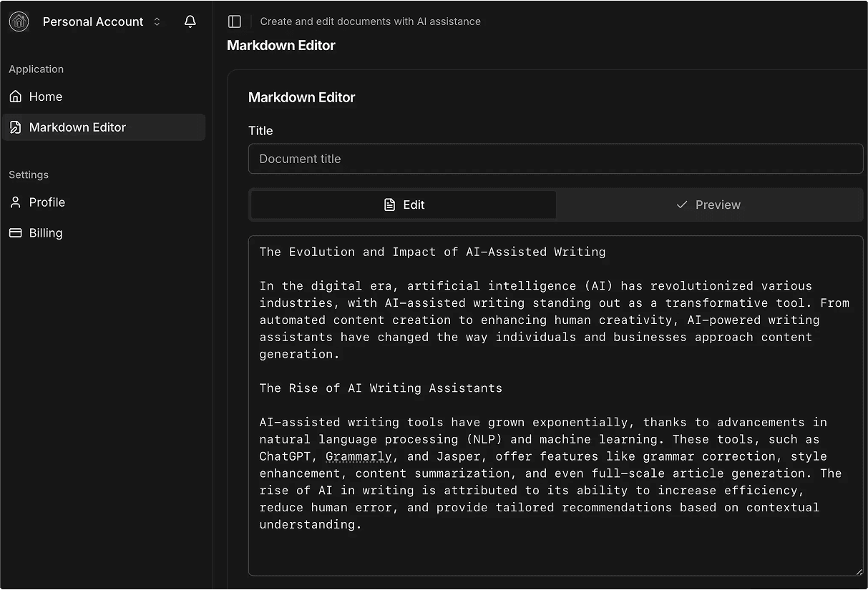Click the underlined word 'Grammarly'
This screenshot has width=868, height=590.
359,456
